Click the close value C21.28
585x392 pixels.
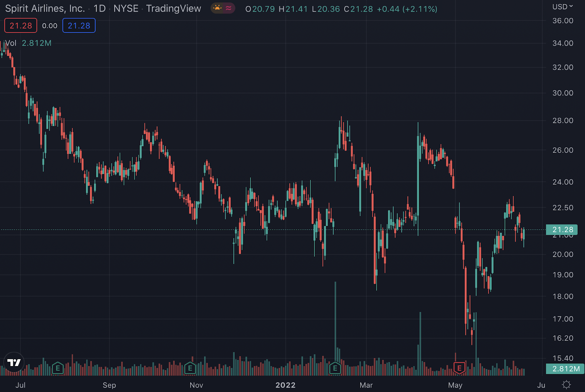point(358,9)
